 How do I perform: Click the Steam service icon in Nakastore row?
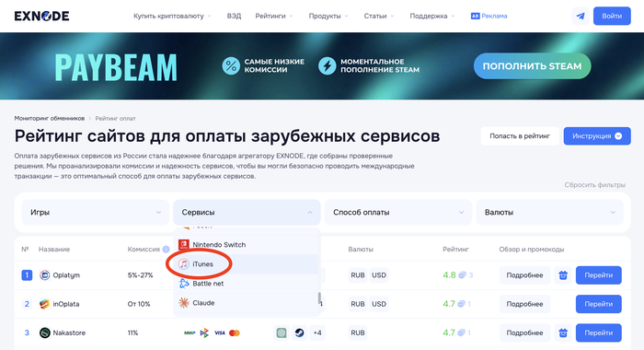(299, 332)
